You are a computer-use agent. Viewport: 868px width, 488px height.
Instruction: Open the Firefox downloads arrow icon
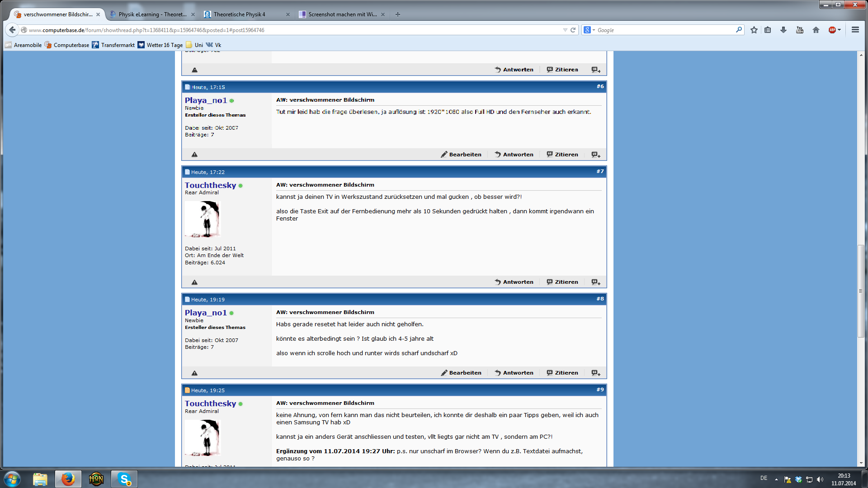[x=783, y=30]
